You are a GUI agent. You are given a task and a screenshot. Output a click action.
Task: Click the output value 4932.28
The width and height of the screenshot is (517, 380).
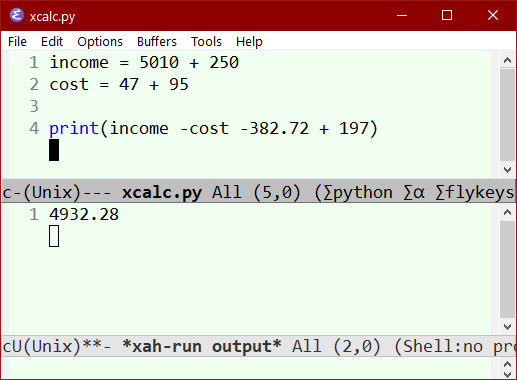click(84, 214)
